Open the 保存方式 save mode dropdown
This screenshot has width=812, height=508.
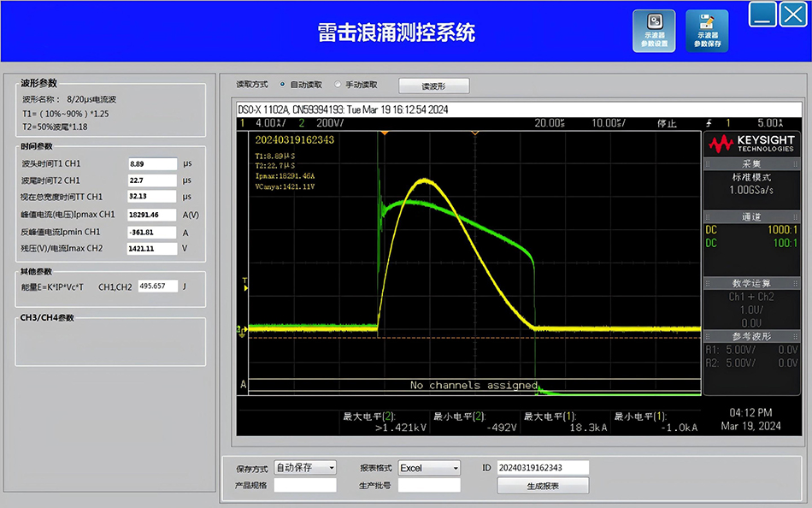[x=305, y=468]
